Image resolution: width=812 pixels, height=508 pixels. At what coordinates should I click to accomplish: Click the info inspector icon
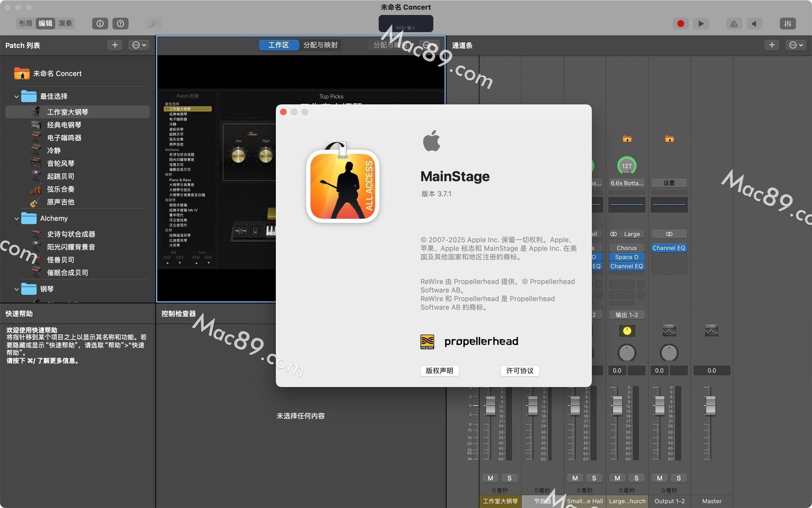click(100, 24)
